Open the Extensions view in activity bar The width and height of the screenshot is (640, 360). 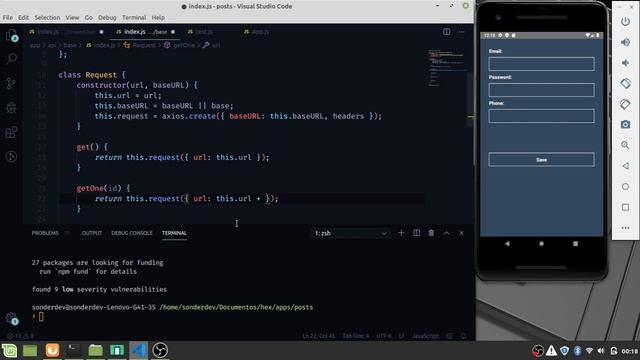(x=11, y=132)
